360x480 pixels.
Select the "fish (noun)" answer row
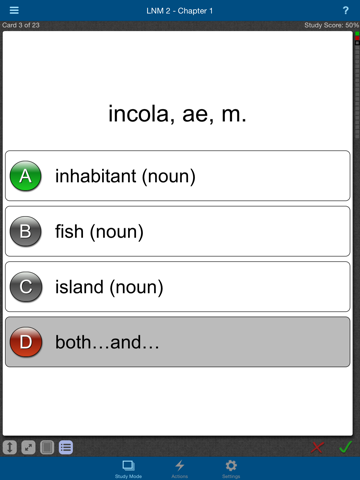[178, 231]
